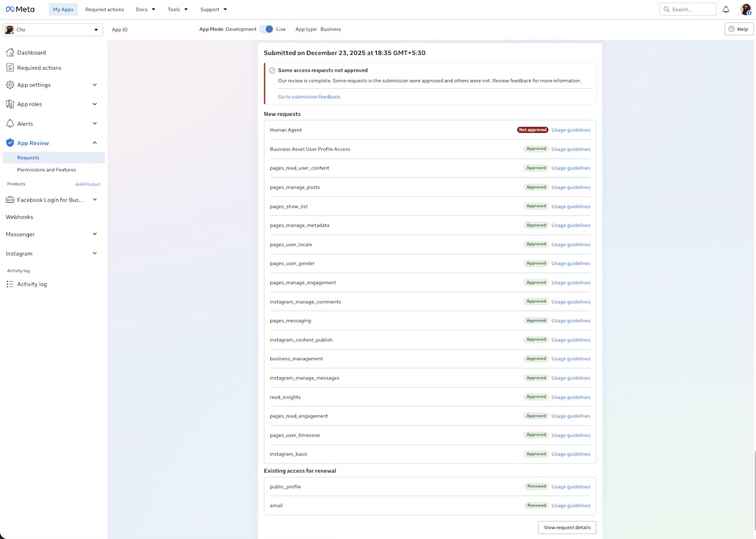
Task: Open the notifications bell
Action: (726, 9)
